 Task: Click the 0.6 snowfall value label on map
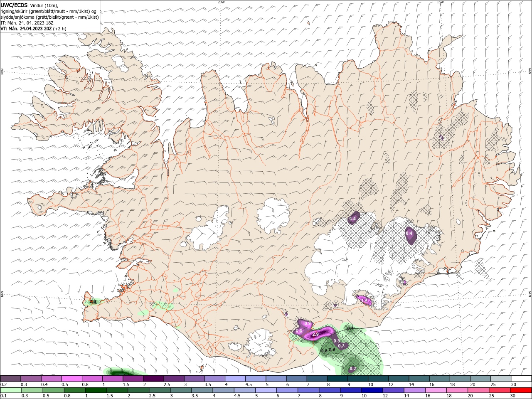[x=299, y=331]
